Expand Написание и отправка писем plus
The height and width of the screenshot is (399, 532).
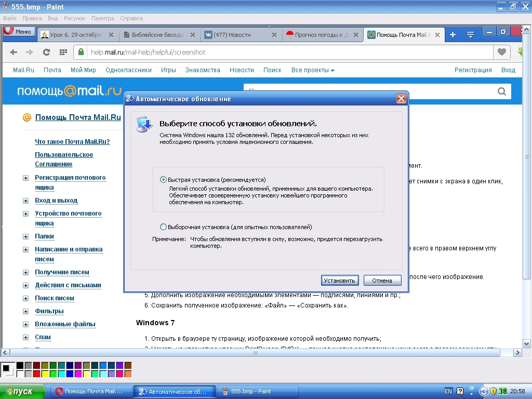coord(26,250)
